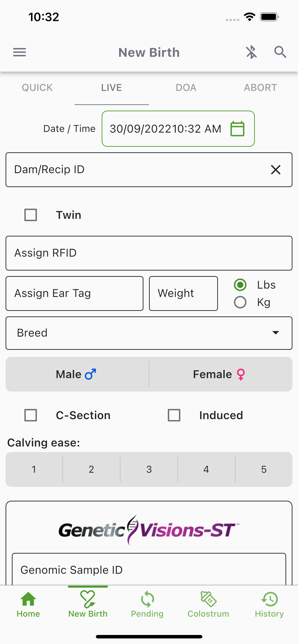Screen dimensions: 298x644
Task: Switch to the QUICK tab
Action: tap(37, 88)
